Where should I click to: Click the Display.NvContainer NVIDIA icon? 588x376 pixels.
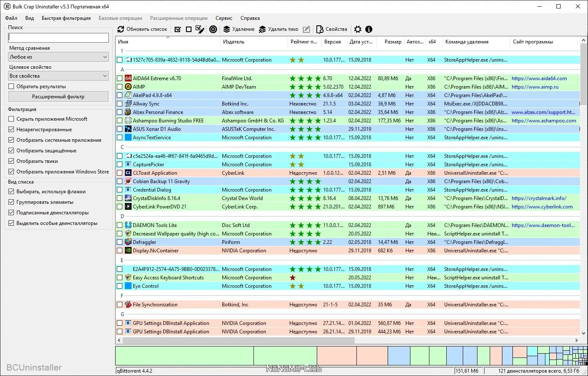[x=128, y=251]
